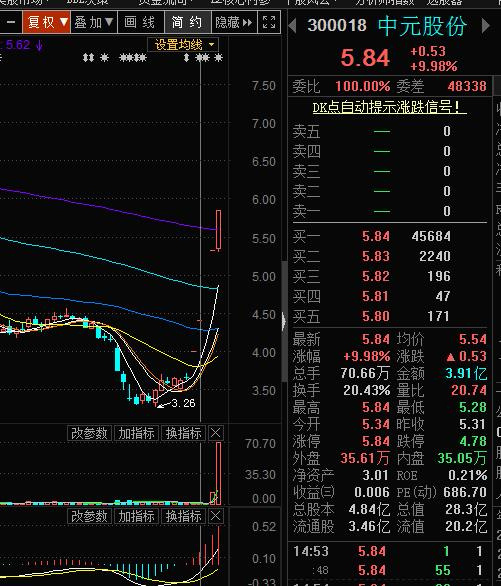This screenshot has height=586, width=501.
Task: Click 加指标 in the volume panel
Action: (x=136, y=434)
